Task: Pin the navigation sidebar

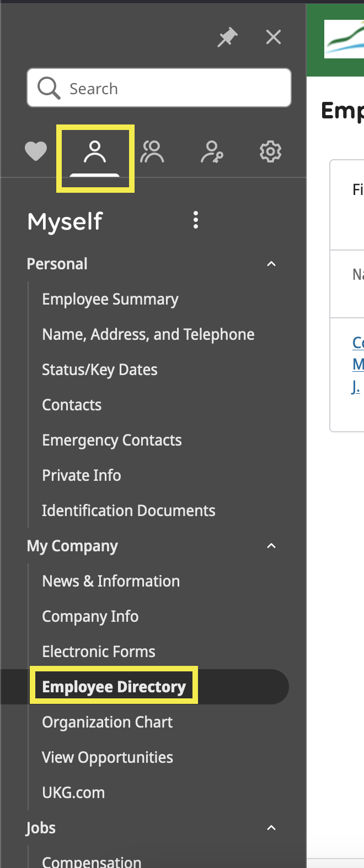Action: [x=227, y=37]
